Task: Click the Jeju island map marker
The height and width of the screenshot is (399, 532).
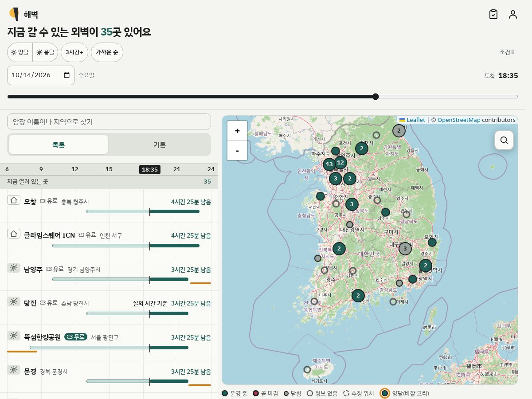Action: click(307, 369)
